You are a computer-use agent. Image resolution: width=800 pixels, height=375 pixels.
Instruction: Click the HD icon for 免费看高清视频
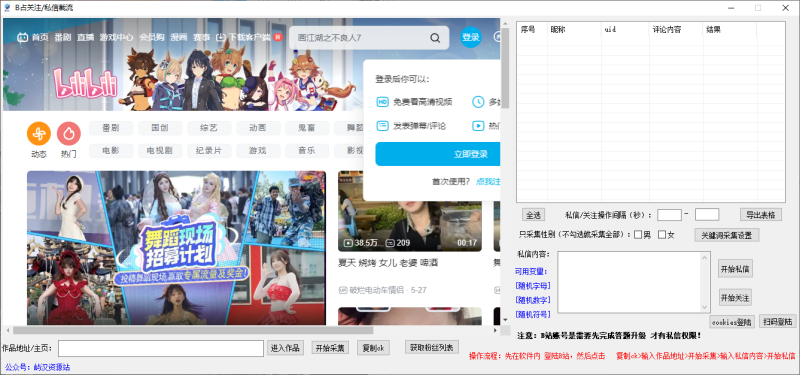click(383, 102)
